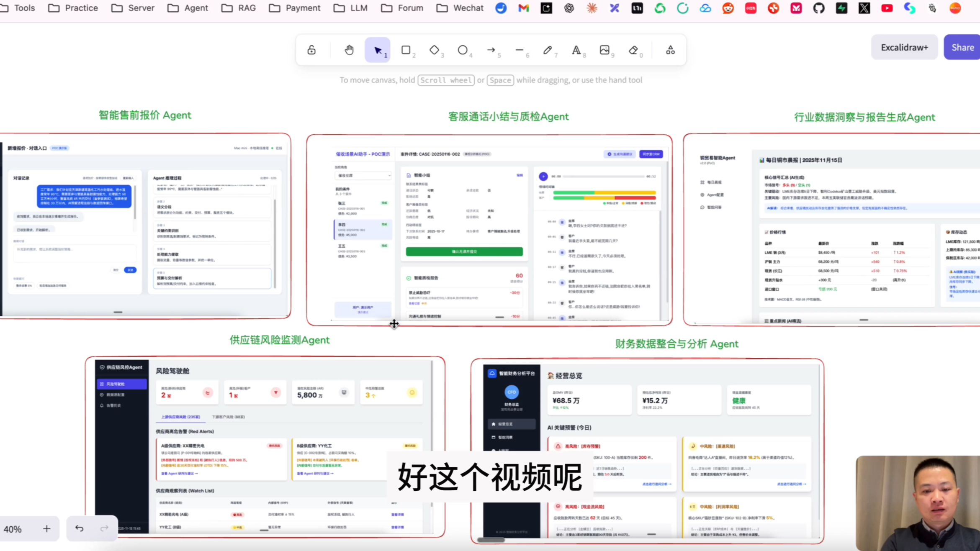Click the Excalidraw+ button
The image size is (980, 551).
point(904,47)
